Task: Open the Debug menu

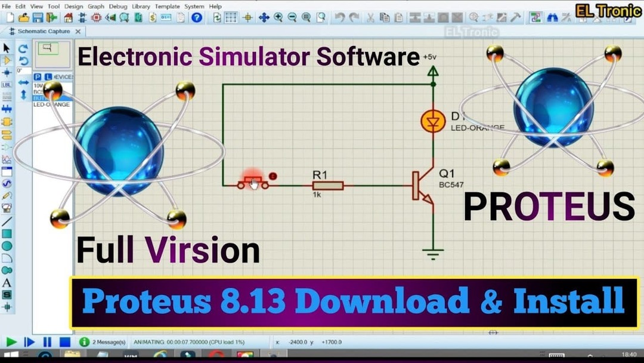Action: (118, 6)
